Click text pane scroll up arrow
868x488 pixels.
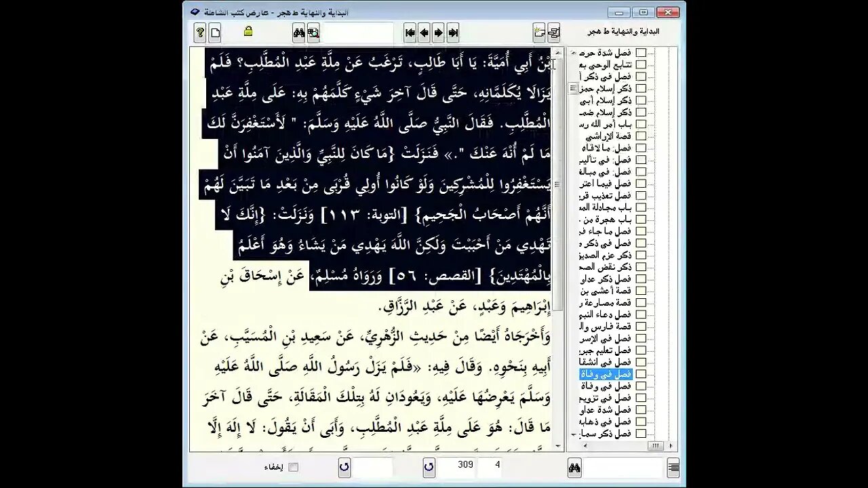tap(559, 52)
